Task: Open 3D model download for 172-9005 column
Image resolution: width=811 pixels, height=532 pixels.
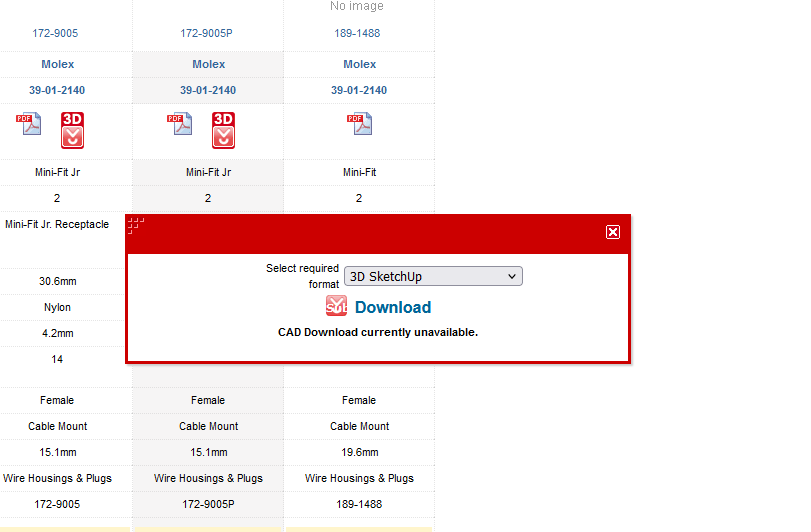Action: pyautogui.click(x=72, y=130)
